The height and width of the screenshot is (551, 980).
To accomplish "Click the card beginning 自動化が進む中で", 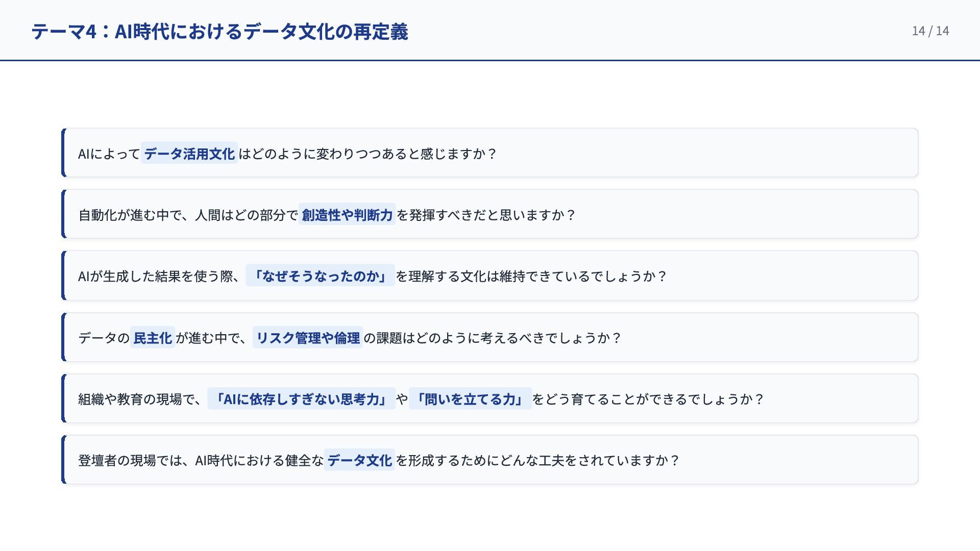I will pyautogui.click(x=715, y=214).
